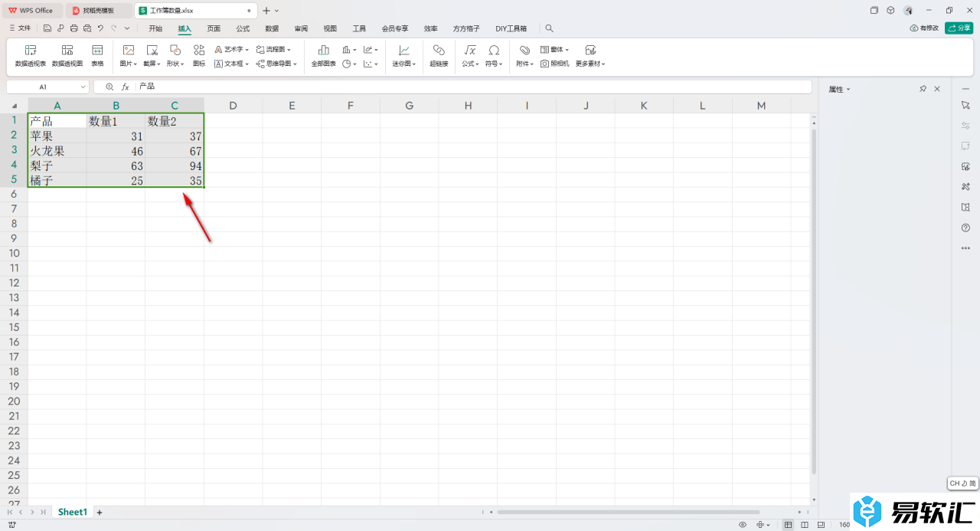Open the 公式 equation tool
Viewport: 980px width, 531px height.
(x=470, y=55)
